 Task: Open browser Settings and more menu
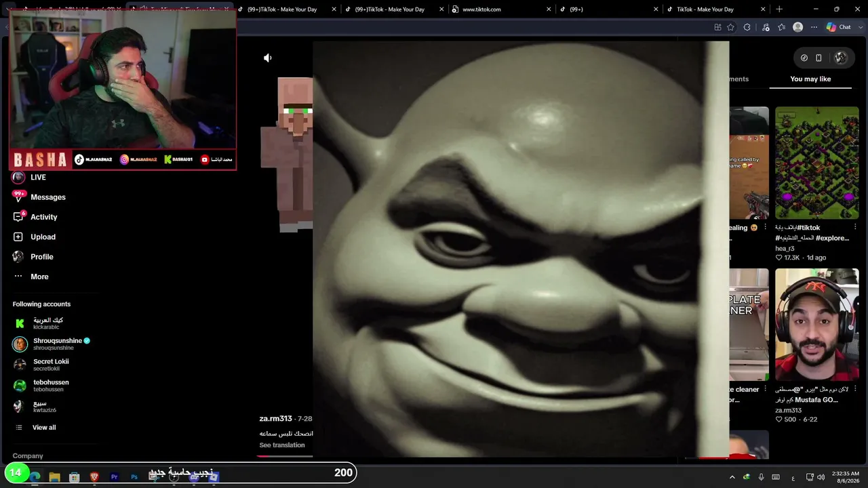point(814,27)
